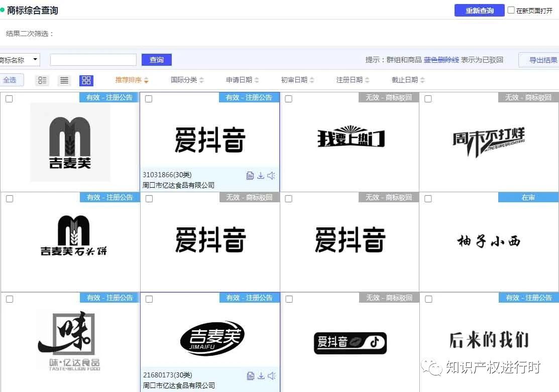Screen dimensions: 559x392
Task: Click registration number 31031866(30类)
Action: 167,175
